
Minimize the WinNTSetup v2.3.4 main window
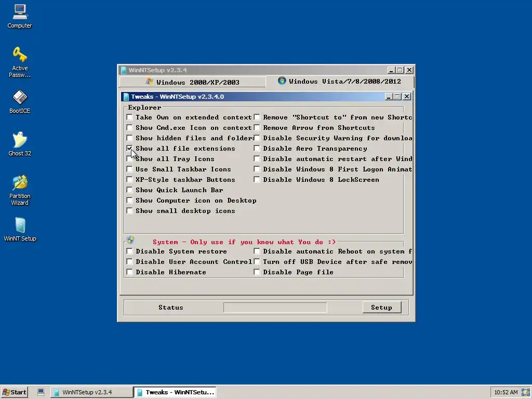point(391,70)
